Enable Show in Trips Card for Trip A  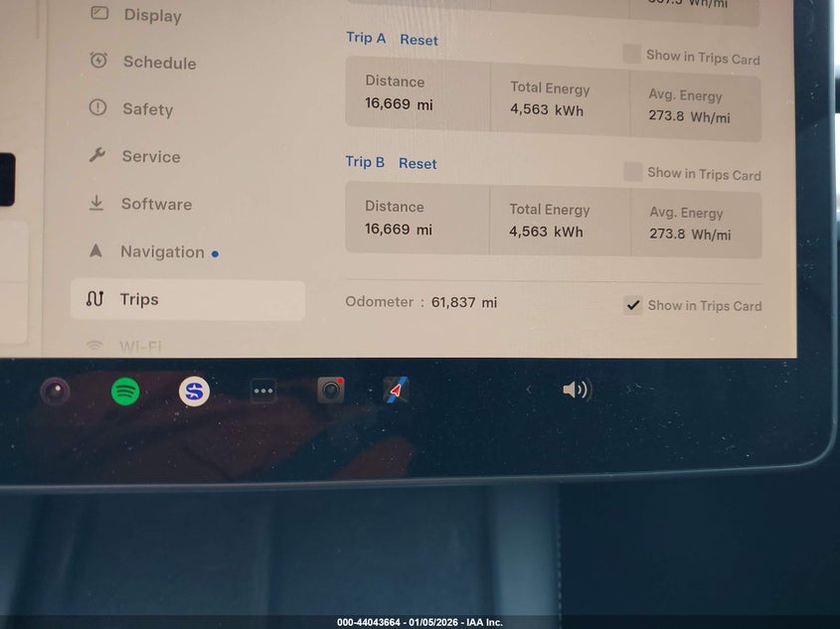632,56
